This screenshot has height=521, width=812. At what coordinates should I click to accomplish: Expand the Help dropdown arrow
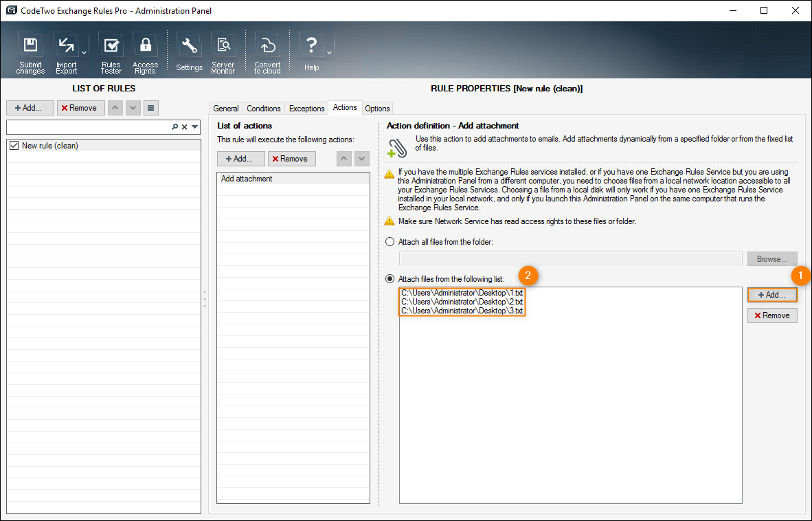coord(329,53)
